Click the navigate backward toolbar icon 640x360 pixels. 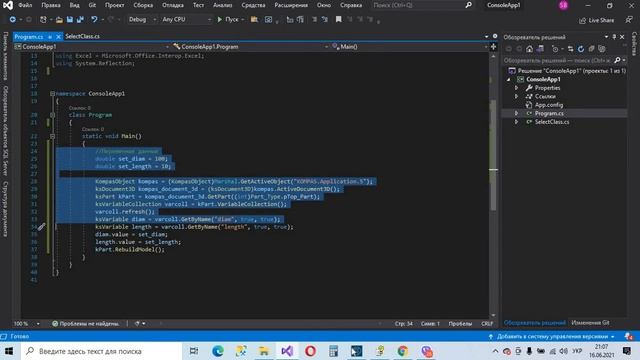point(13,19)
